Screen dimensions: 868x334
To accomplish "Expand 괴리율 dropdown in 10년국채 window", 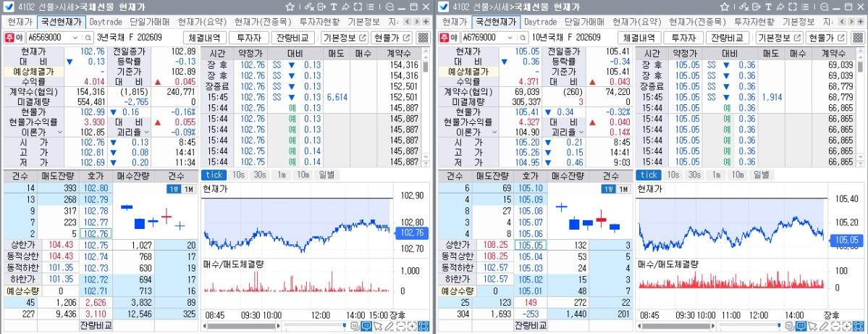I will [580, 133].
